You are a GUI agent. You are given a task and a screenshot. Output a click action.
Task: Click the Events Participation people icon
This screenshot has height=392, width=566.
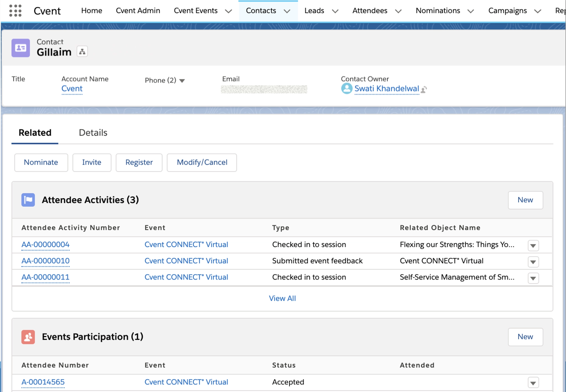coord(28,337)
